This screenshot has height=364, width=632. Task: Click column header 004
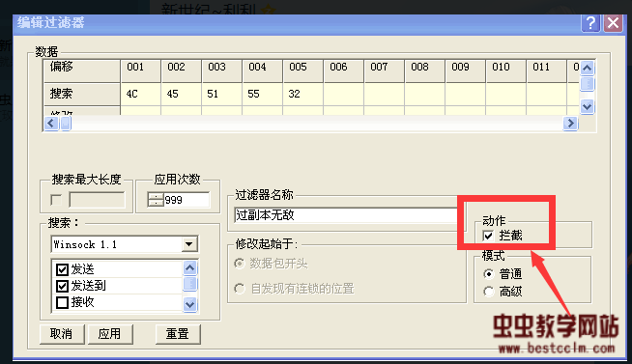(263, 70)
